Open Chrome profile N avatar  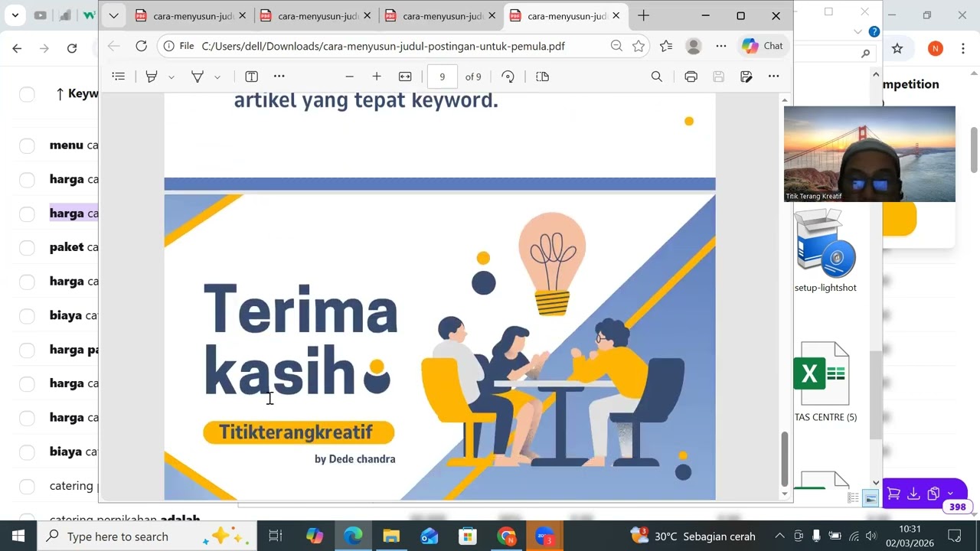935,48
